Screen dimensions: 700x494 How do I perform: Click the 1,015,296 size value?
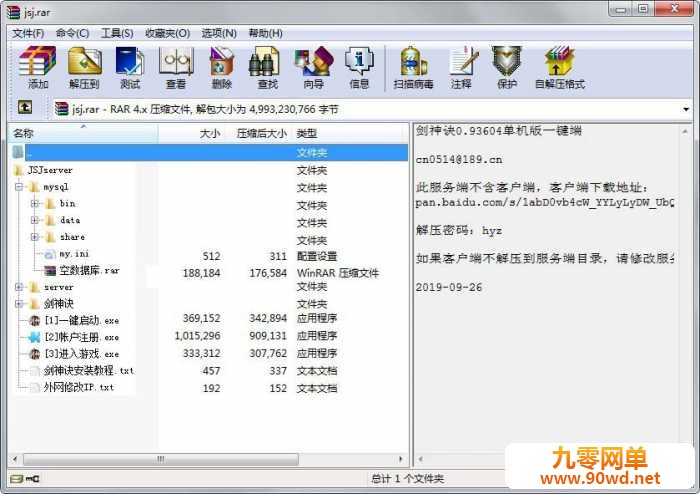pyautogui.click(x=197, y=336)
